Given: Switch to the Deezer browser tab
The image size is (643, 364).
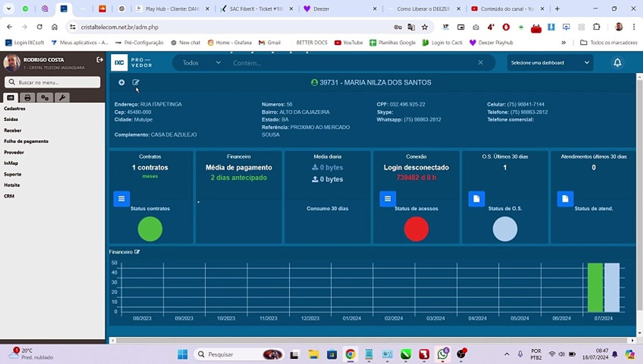Looking at the screenshot, I should 339,9.
